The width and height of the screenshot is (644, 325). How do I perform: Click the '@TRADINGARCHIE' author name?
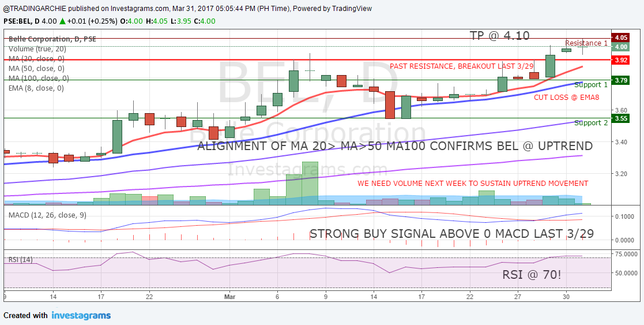(33, 8)
